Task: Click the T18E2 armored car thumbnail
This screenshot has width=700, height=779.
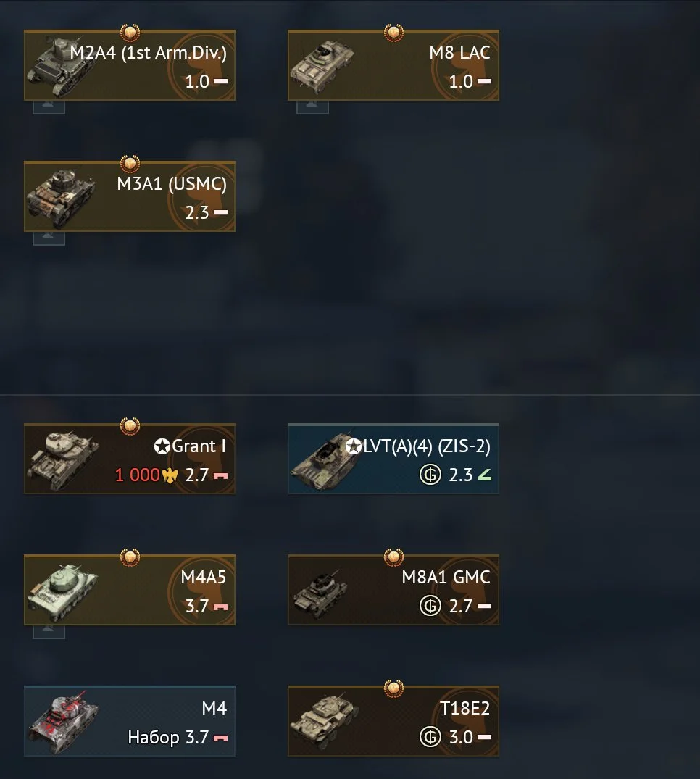Action: coord(324,721)
